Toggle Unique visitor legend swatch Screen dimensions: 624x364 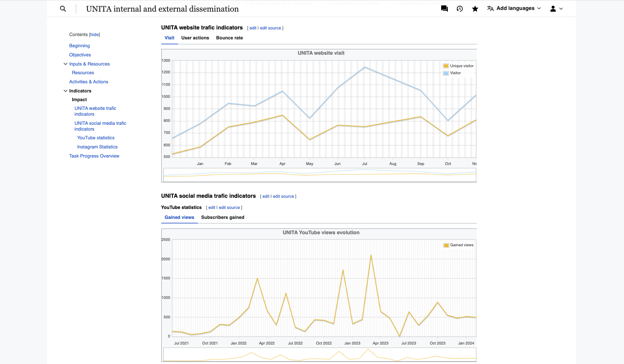(446, 66)
